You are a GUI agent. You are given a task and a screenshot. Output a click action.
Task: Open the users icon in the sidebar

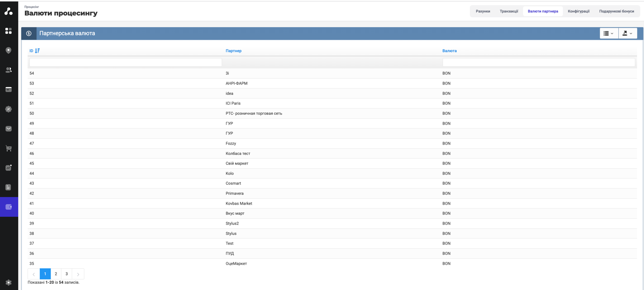(x=9, y=70)
